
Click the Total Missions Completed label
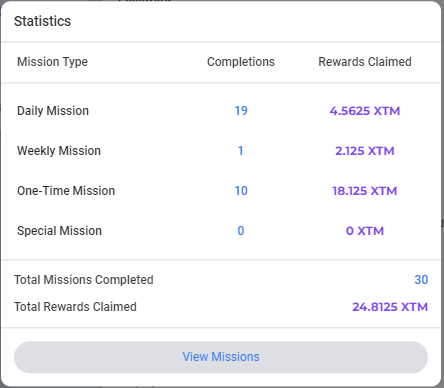(84, 280)
